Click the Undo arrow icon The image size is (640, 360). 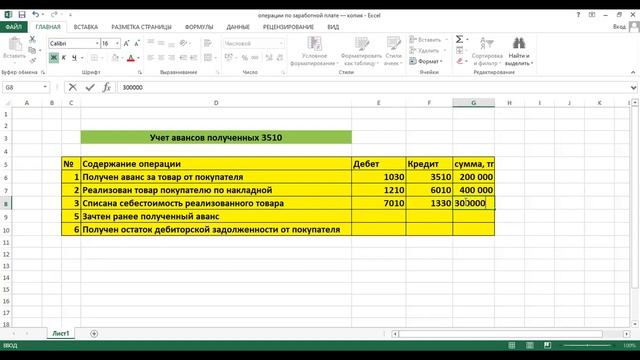point(36,15)
